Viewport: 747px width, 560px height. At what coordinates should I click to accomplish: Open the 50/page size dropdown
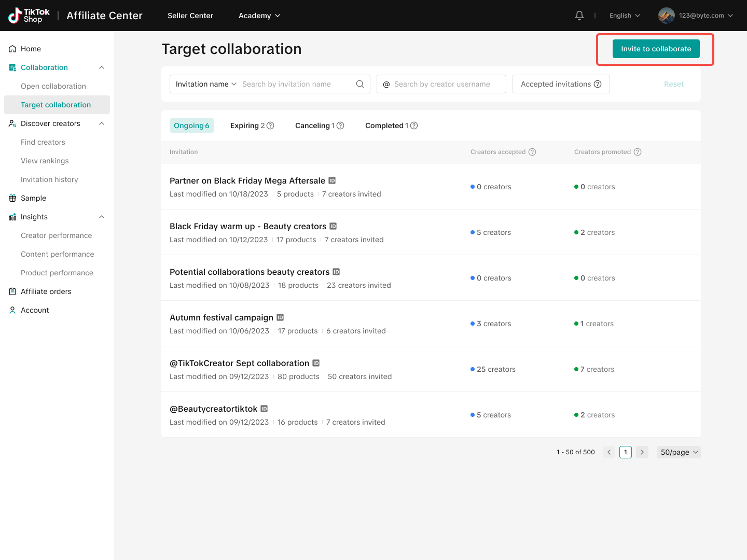[x=679, y=452]
